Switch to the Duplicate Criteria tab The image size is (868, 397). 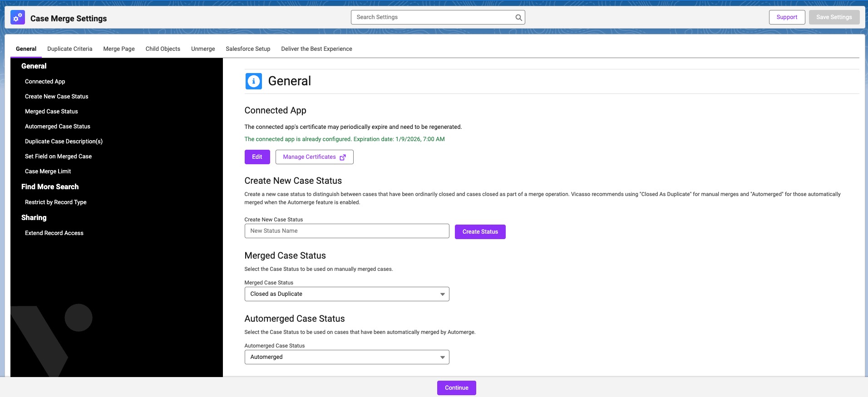[69, 49]
